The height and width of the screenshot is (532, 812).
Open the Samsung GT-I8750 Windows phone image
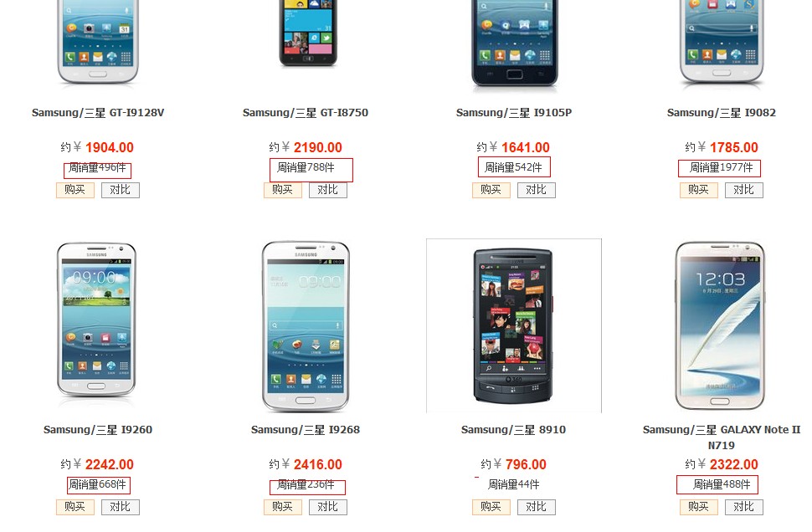(308, 33)
